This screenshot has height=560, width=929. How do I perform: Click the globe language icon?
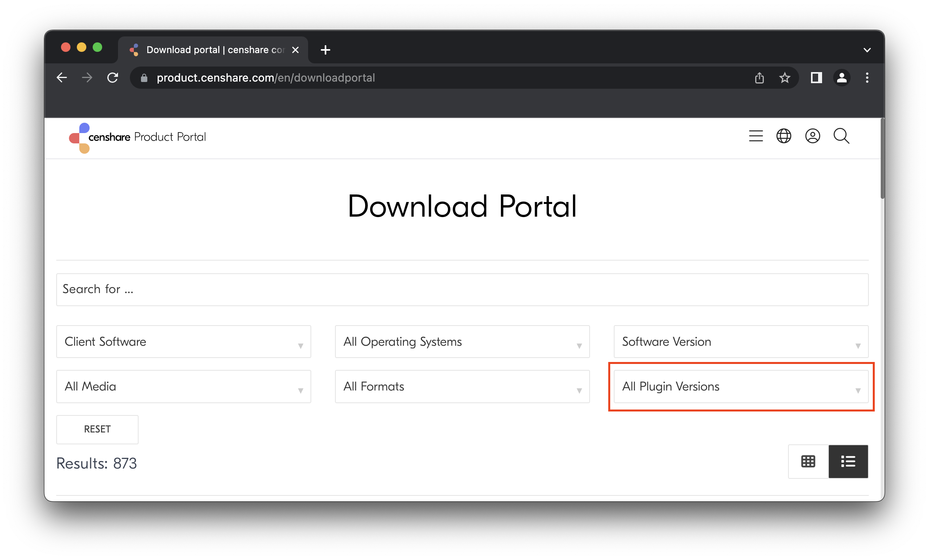click(784, 136)
